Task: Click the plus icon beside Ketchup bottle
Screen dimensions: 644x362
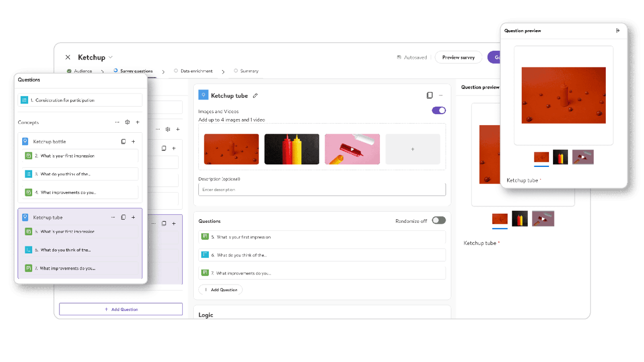Action: pyautogui.click(x=133, y=142)
